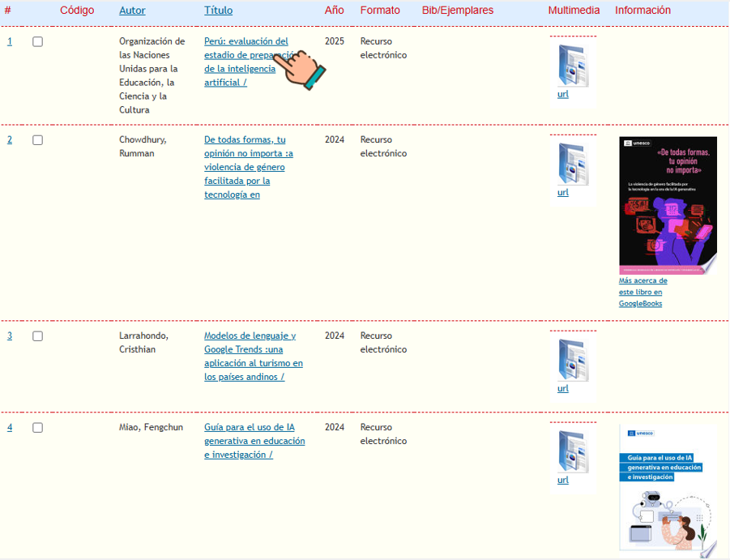Sort results by the Autor column header
The width and height of the screenshot is (730, 560).
[132, 11]
